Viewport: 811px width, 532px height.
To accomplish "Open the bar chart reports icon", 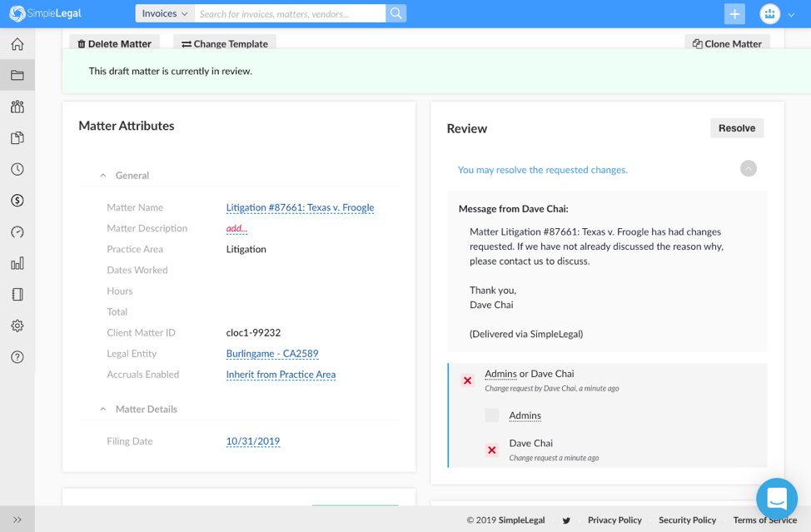I will point(17,263).
